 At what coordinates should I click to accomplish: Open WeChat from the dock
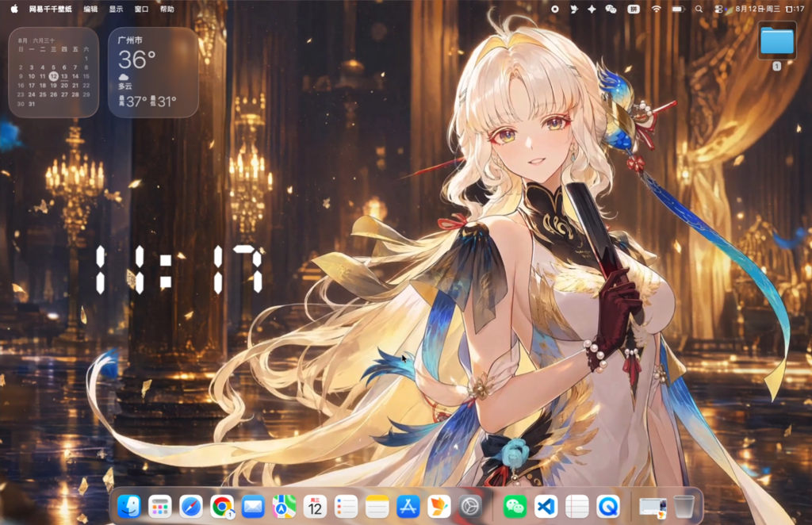tap(515, 506)
